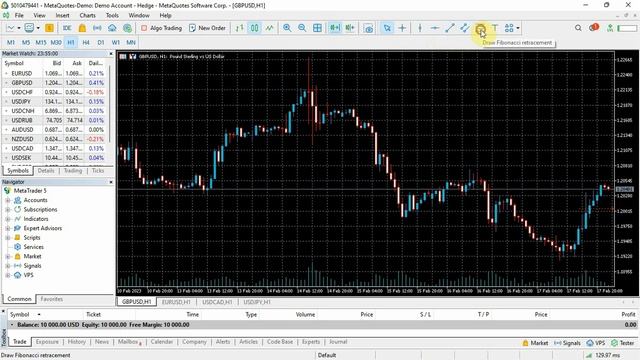Viewport: 640px width, 360px height.
Task: Expand the Indicators tree node
Action: coord(7,219)
